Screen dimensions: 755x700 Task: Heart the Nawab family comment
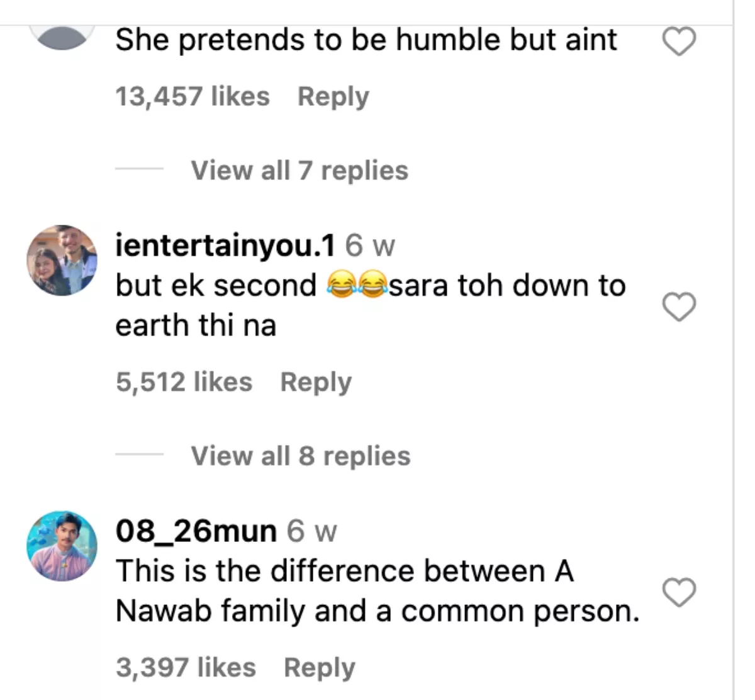[x=679, y=592]
